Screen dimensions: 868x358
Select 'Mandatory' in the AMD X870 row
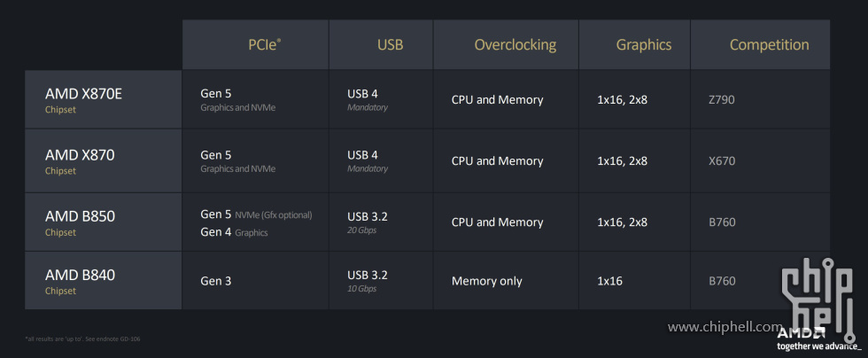[367, 168]
